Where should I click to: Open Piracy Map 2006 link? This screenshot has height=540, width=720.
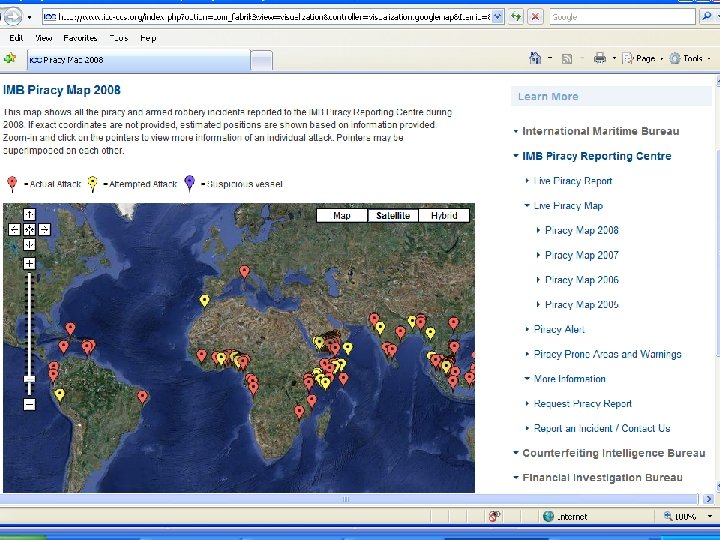tap(582, 280)
